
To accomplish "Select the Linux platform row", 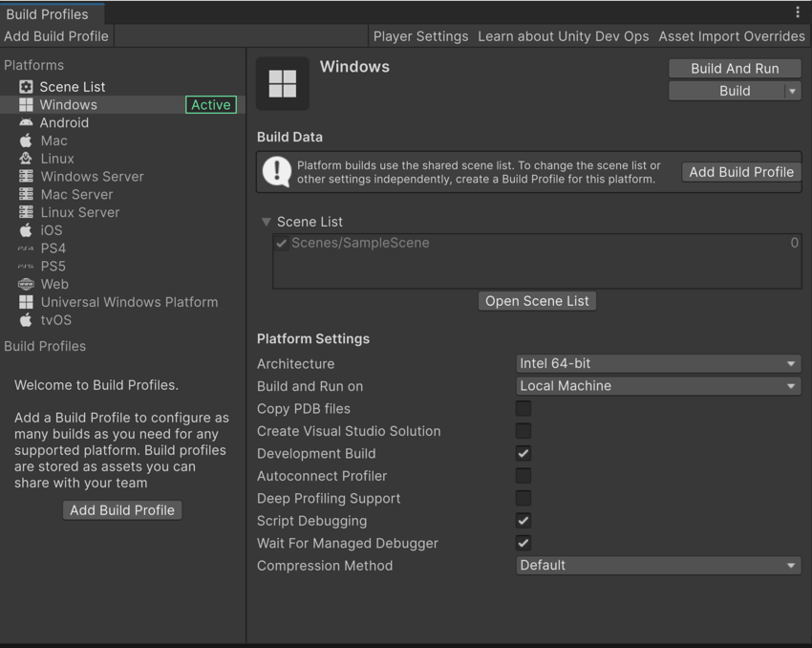I will (x=122, y=159).
